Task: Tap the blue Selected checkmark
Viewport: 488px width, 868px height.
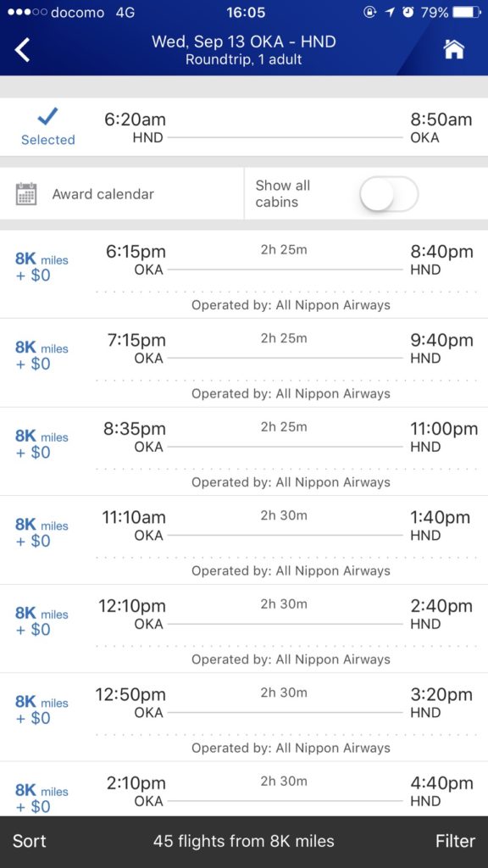Action: click(47, 116)
